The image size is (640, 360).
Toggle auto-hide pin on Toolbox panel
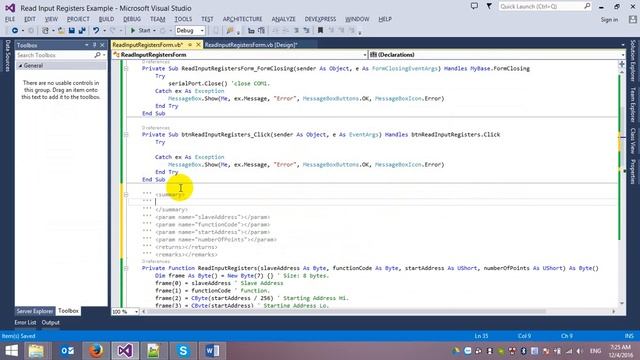(x=94, y=45)
